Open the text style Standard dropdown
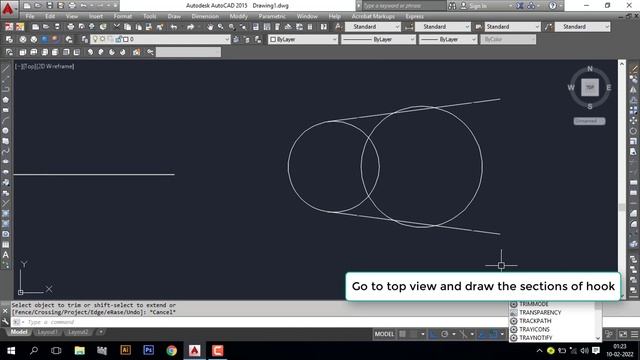Screen dimensions: 640x360 pos(373,27)
